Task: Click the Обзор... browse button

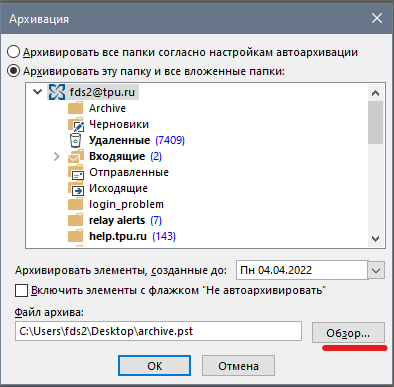Action: tap(348, 332)
